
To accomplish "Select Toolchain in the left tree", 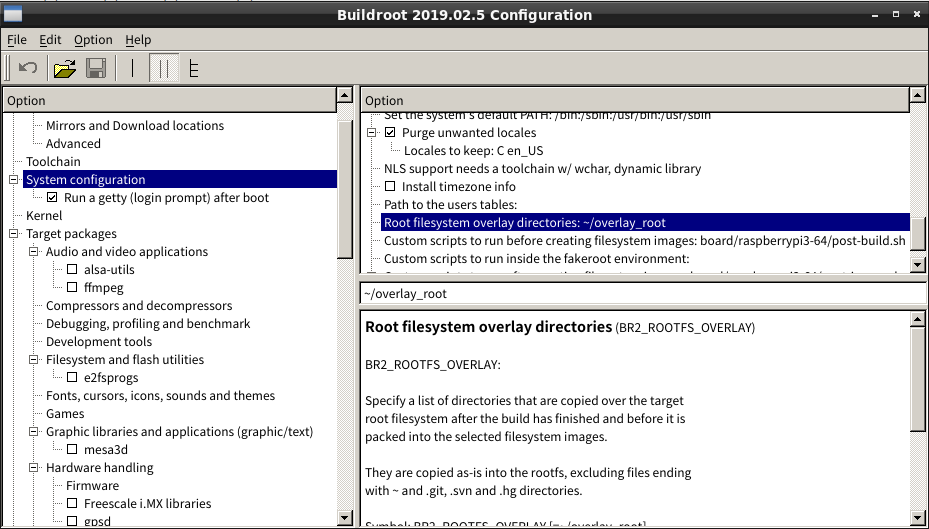I will click(53, 162).
